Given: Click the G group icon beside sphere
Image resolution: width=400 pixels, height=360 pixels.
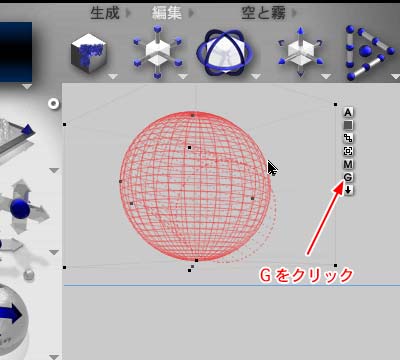Looking at the screenshot, I should pyautogui.click(x=348, y=177).
